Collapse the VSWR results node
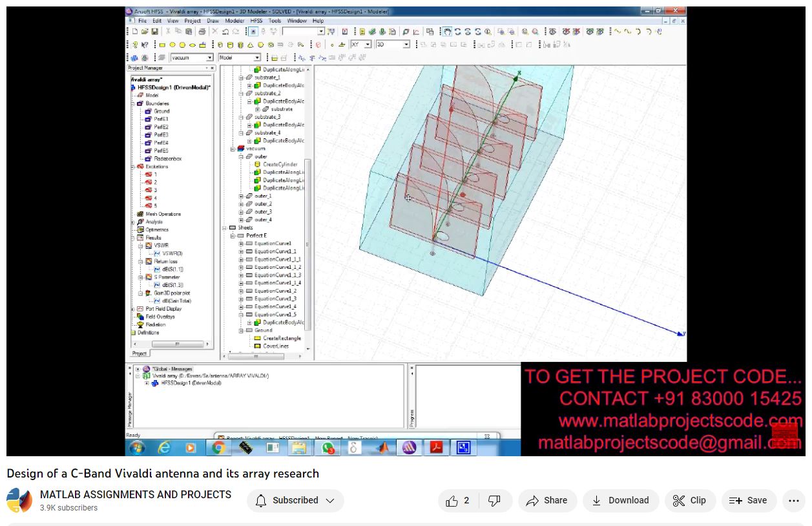Viewport: 812px width, 526px height. tap(140, 246)
